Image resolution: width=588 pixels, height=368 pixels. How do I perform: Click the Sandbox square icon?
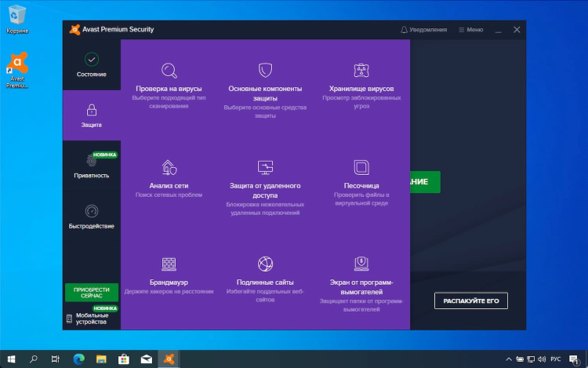click(x=361, y=167)
